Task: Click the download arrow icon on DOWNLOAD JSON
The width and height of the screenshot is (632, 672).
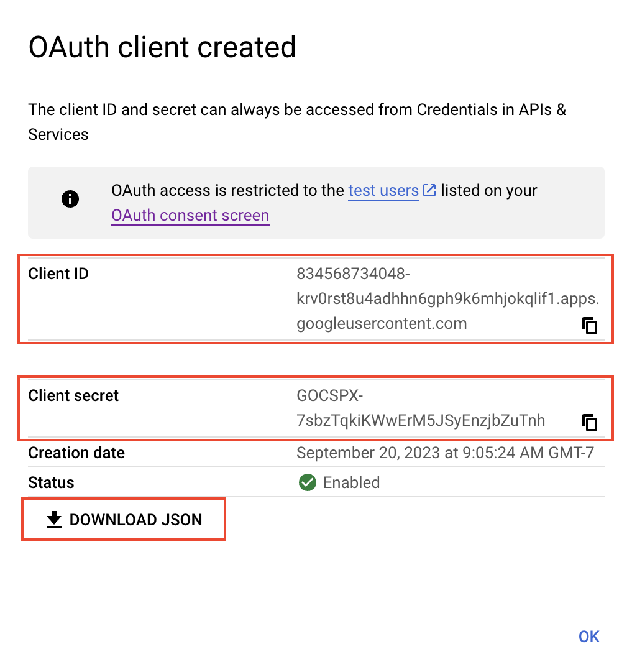Action: click(x=53, y=518)
